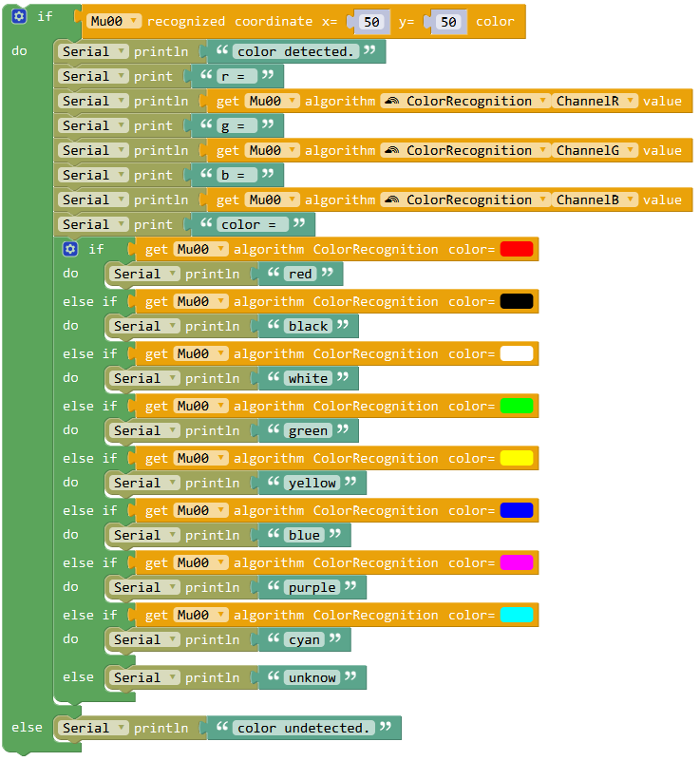Edit the "color detected." text string
The width and height of the screenshot is (700, 761).
[x=296, y=51]
